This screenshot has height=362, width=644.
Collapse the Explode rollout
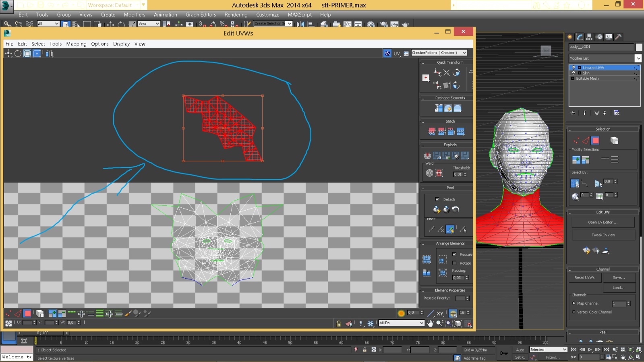coord(423,145)
